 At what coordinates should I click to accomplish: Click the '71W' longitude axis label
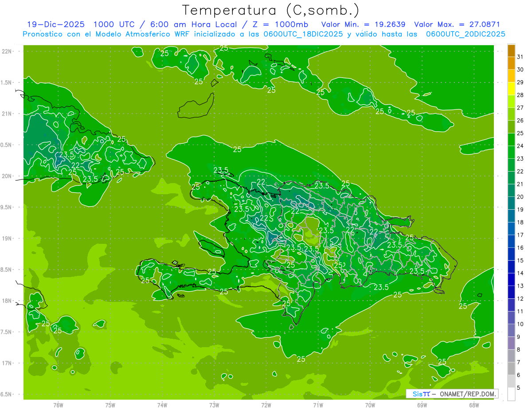point(318,405)
